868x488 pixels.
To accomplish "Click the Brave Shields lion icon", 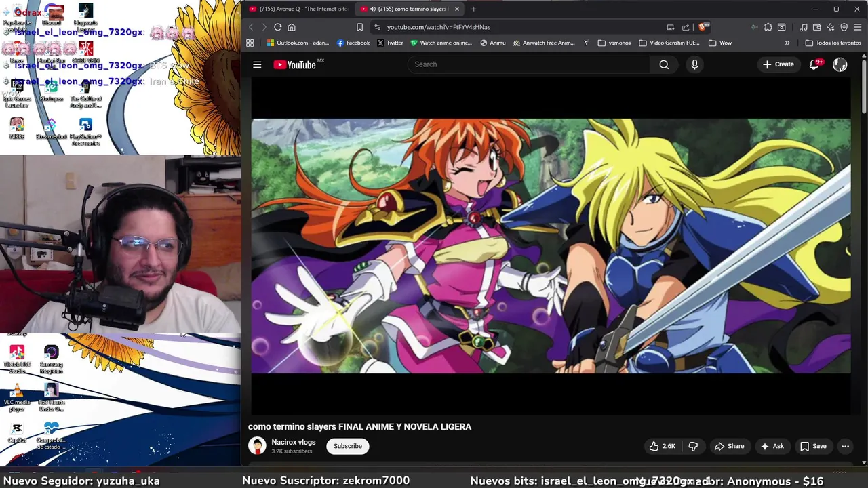I will (703, 27).
